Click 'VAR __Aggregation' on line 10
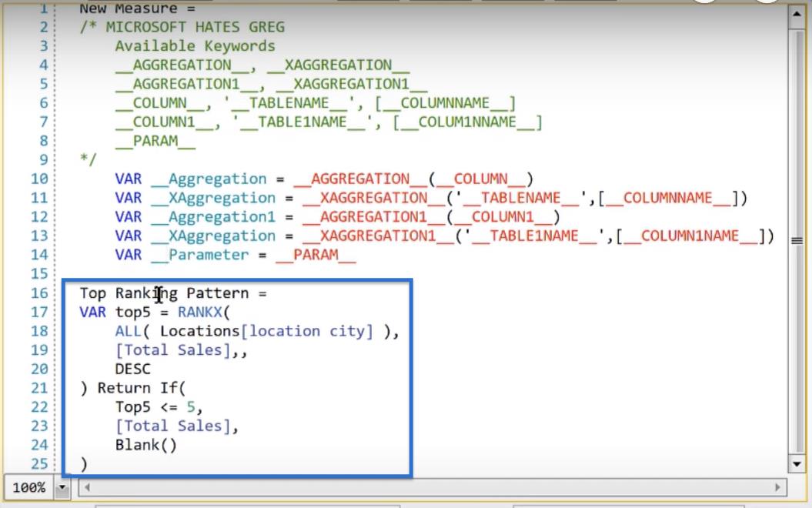Screen dimensions: 812x508 point(191,179)
